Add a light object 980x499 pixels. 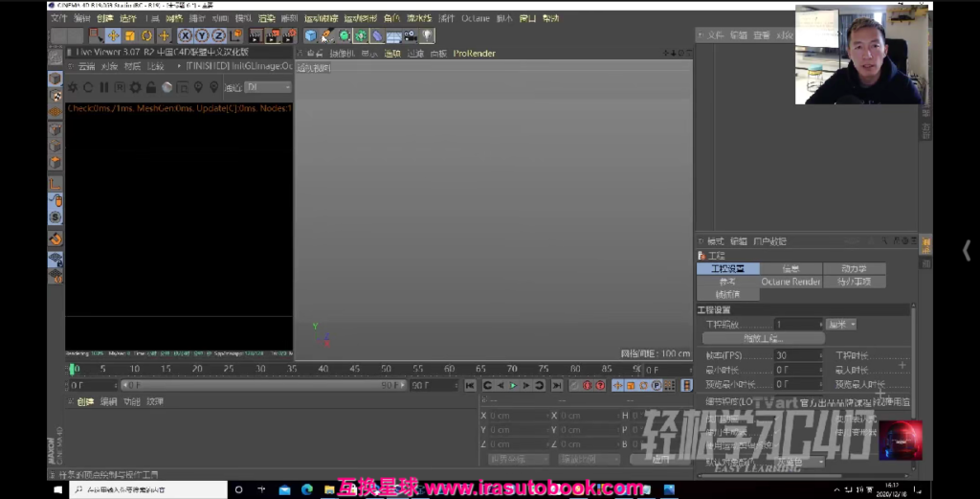coord(428,35)
